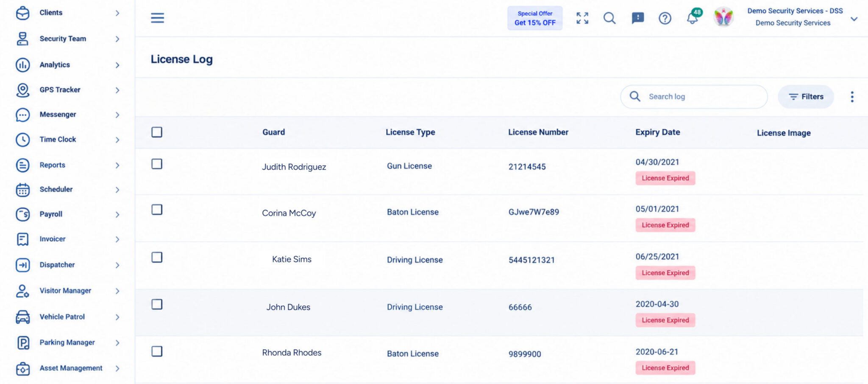
Task: Check the box for Corina McCoy
Action: 157,210
